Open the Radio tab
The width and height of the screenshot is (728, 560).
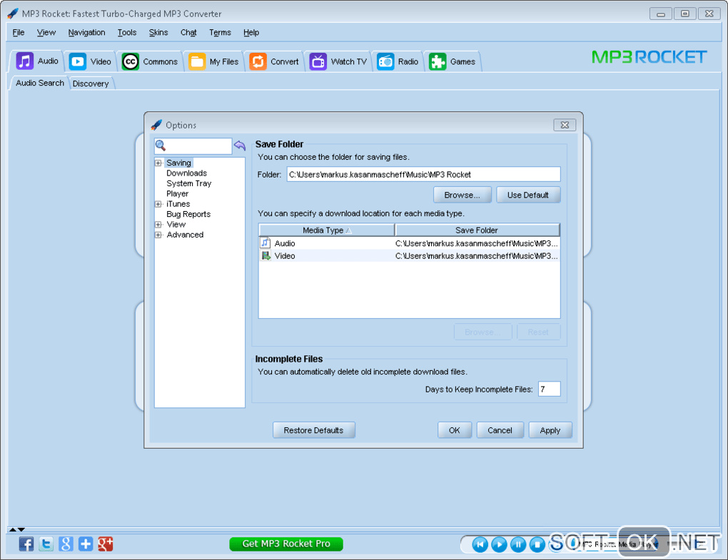(x=398, y=61)
